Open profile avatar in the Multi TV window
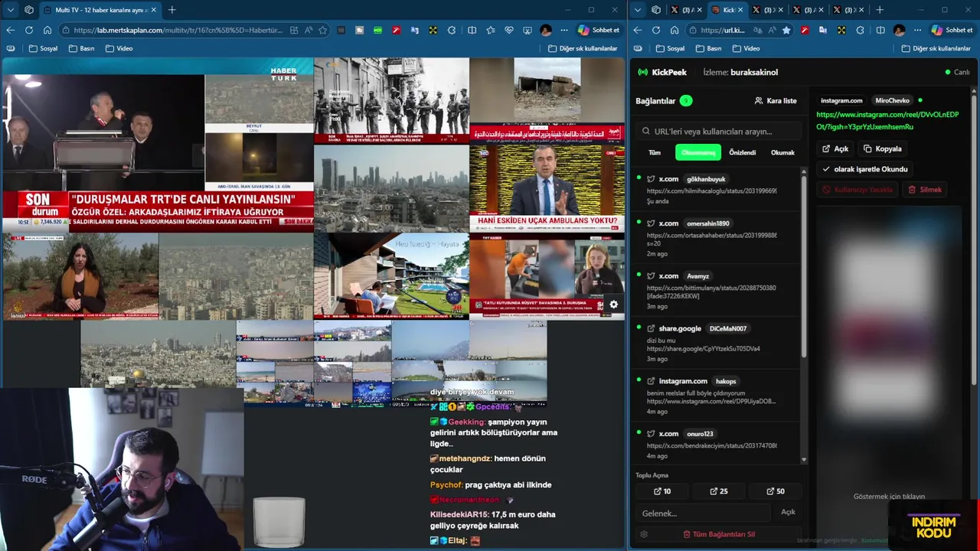The image size is (980, 551). [x=545, y=30]
